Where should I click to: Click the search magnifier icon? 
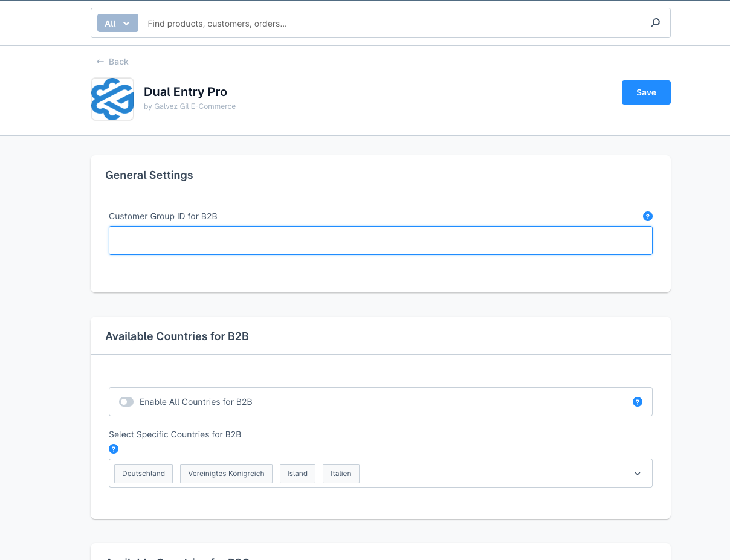pos(655,23)
